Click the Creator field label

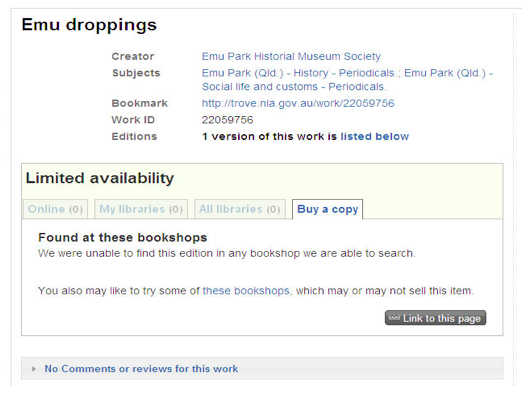133,56
